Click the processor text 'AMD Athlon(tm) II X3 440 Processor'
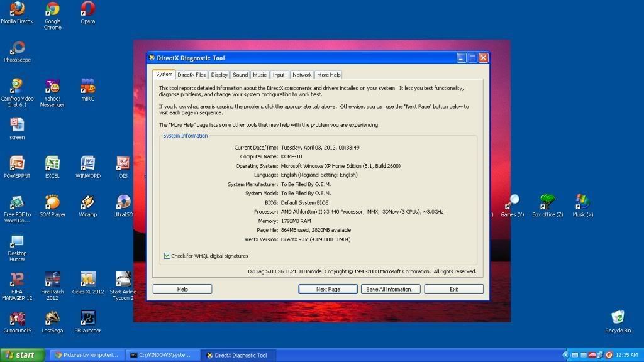The height and width of the screenshot is (362, 644). tap(323, 212)
